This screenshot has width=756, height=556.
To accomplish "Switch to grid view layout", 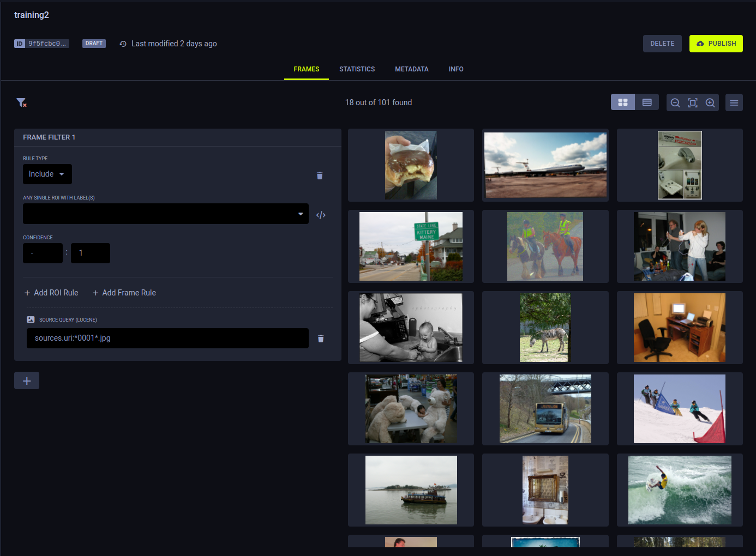I will (x=623, y=102).
